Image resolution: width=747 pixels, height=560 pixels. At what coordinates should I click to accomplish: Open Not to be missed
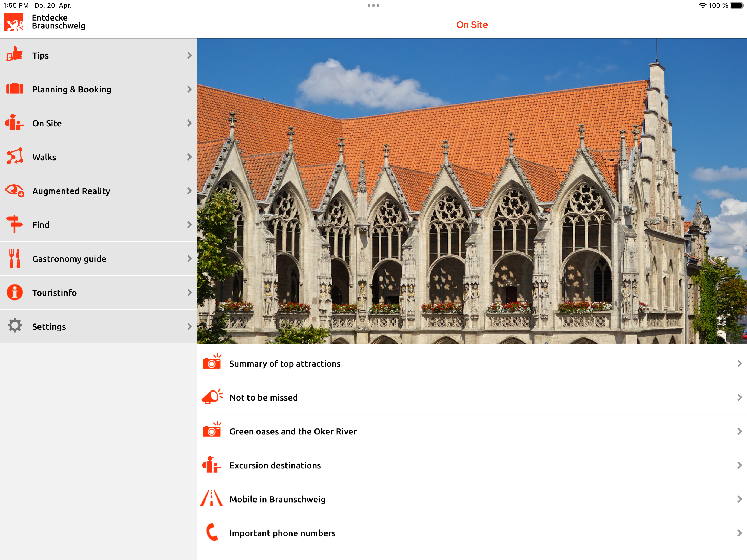pyautogui.click(x=472, y=398)
